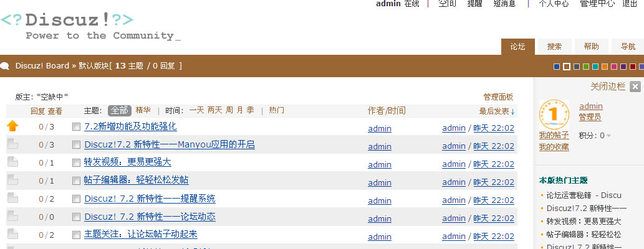644x249 pixels.
Task: Go to 个人中心 in the top menu
Action: [554, 4]
